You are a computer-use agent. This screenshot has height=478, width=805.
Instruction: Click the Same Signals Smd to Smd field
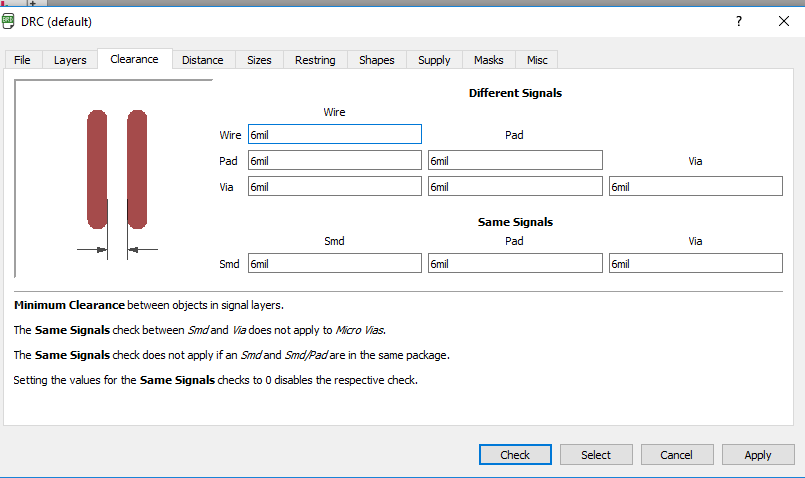(x=334, y=263)
